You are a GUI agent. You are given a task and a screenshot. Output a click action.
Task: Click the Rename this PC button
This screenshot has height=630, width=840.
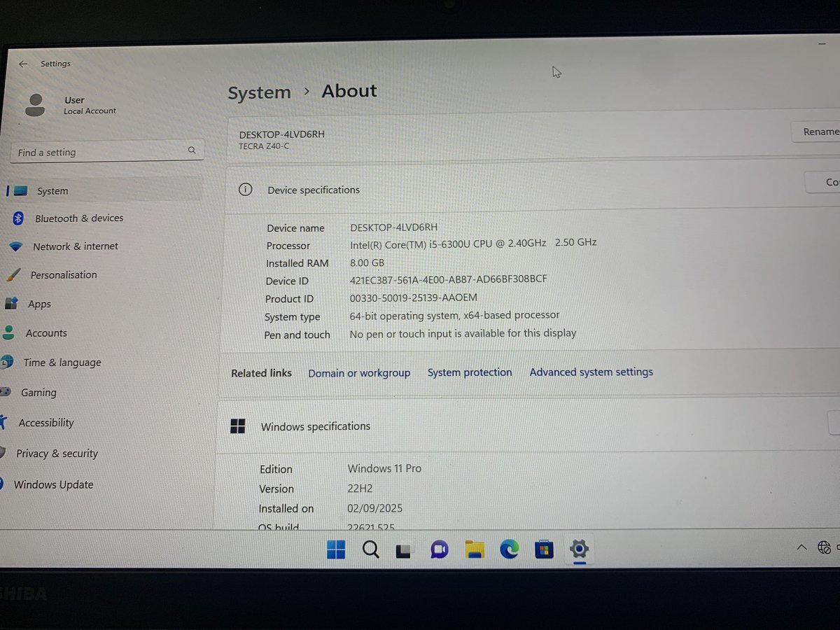(816, 132)
